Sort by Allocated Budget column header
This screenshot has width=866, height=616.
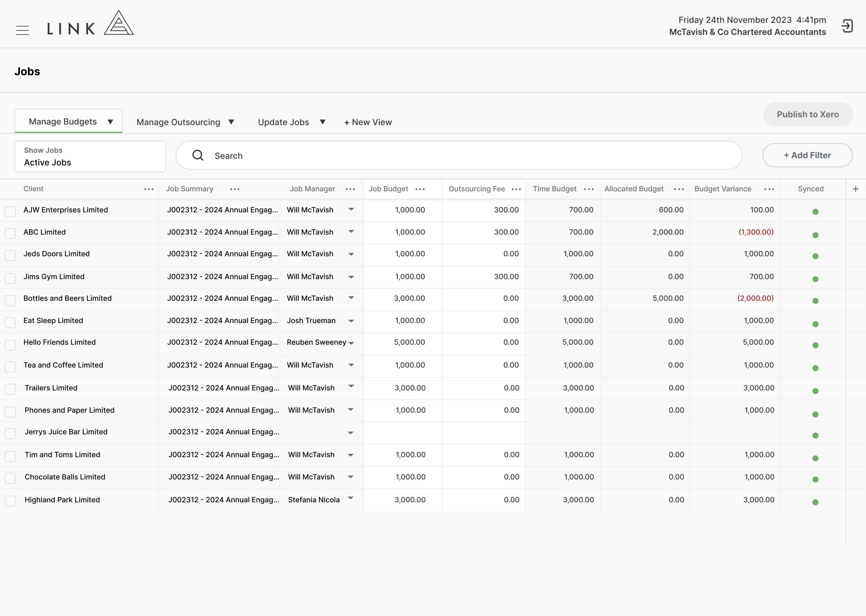(634, 189)
